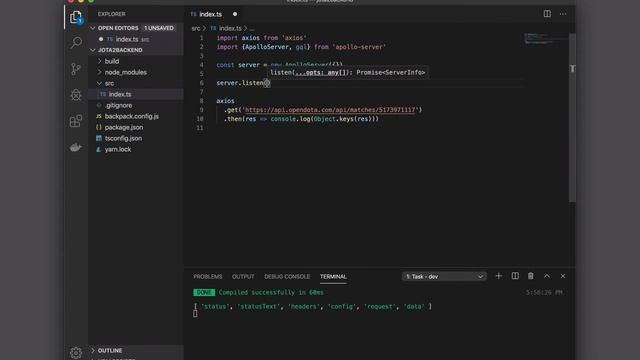Image resolution: width=640 pixels, height=360 pixels.
Task: Switch to the OUTPUT tab
Action: 243,277
